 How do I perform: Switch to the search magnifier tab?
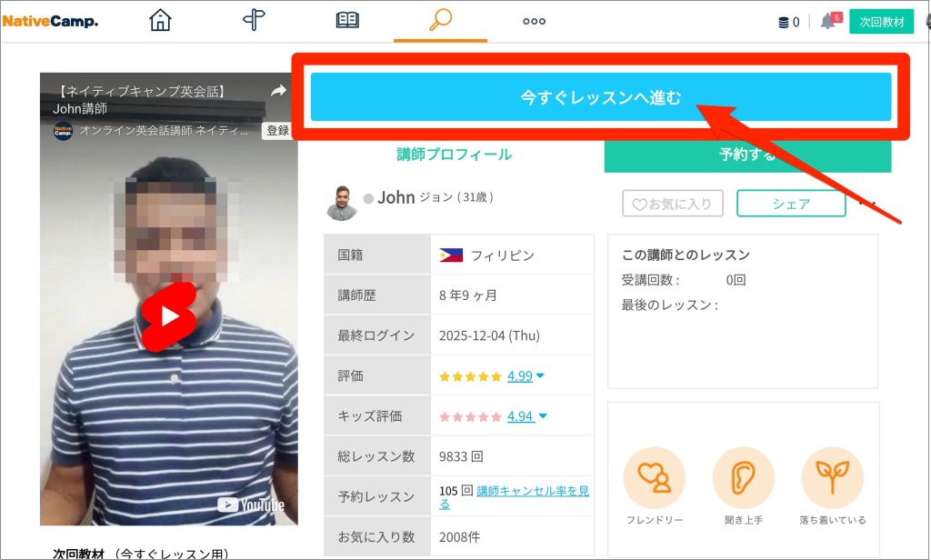click(440, 19)
